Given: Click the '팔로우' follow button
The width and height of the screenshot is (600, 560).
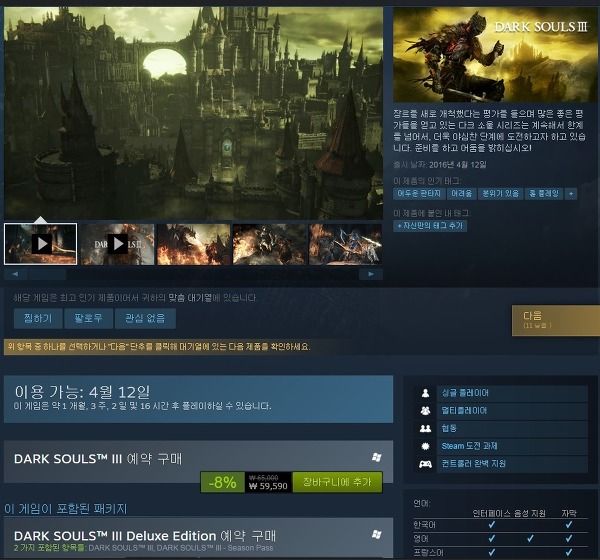Looking at the screenshot, I should pyautogui.click(x=88, y=318).
